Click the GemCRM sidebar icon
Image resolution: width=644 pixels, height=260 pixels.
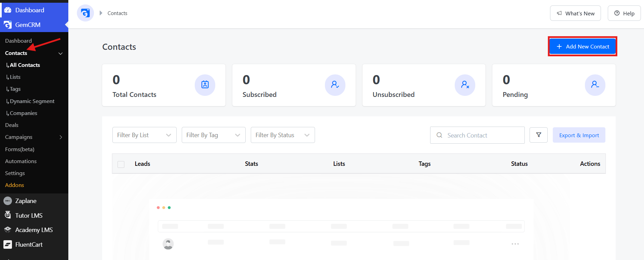tap(8, 25)
